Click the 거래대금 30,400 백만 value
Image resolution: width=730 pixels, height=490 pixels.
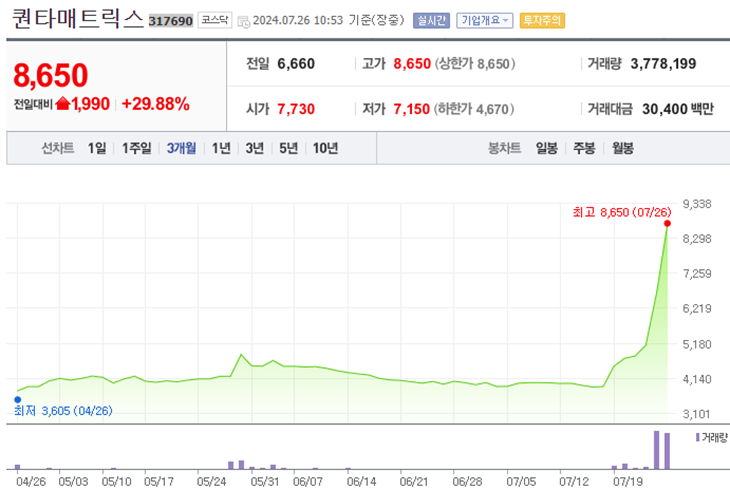(678, 109)
